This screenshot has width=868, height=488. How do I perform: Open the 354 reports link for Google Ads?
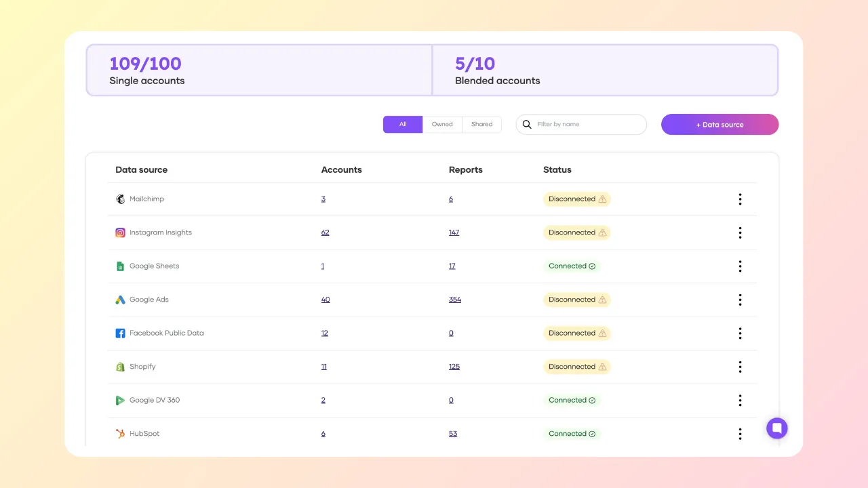coord(455,300)
